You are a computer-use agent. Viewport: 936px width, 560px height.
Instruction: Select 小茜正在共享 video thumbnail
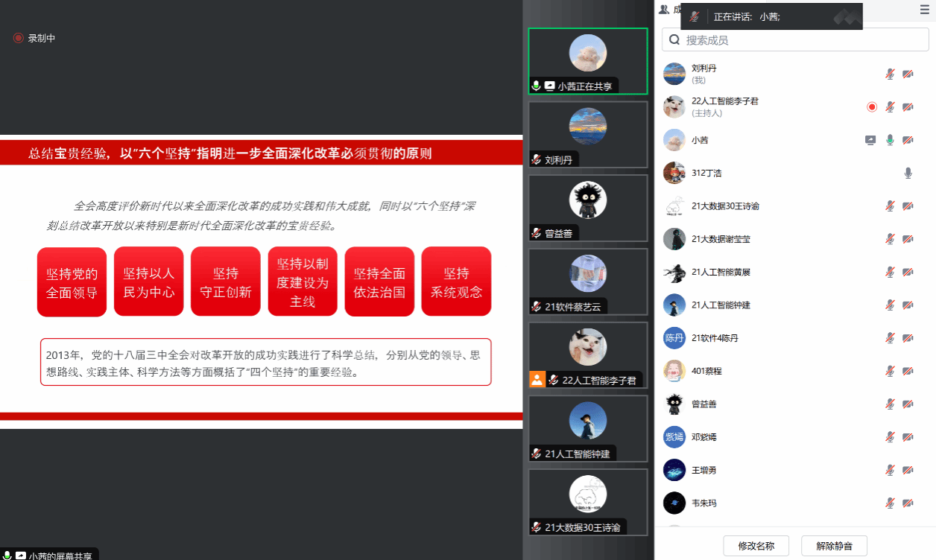(x=587, y=61)
